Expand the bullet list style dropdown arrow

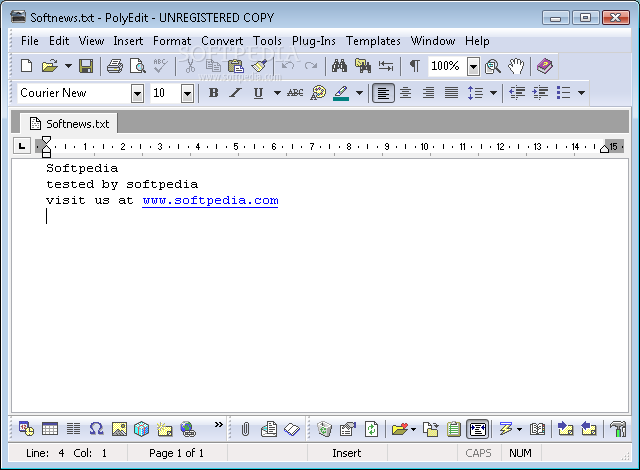pos(581,93)
